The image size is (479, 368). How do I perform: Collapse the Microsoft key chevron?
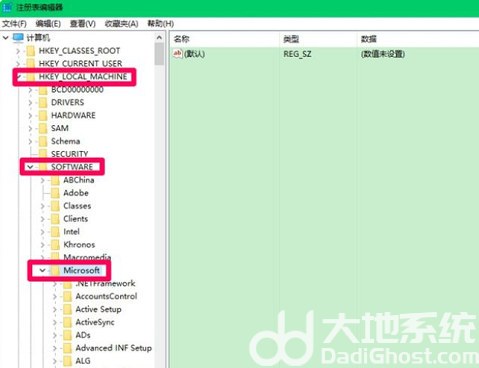42,270
